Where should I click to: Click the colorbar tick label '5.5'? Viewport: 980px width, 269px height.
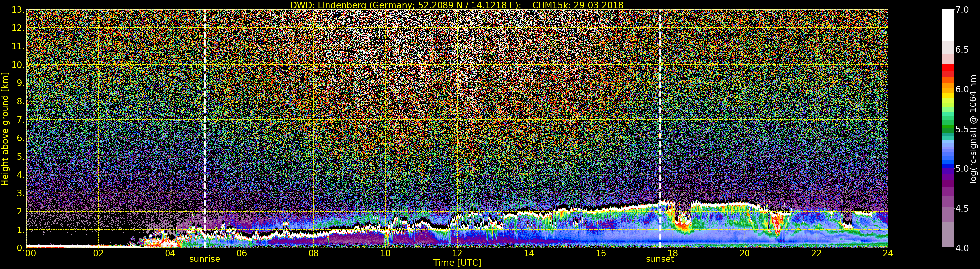click(x=962, y=129)
